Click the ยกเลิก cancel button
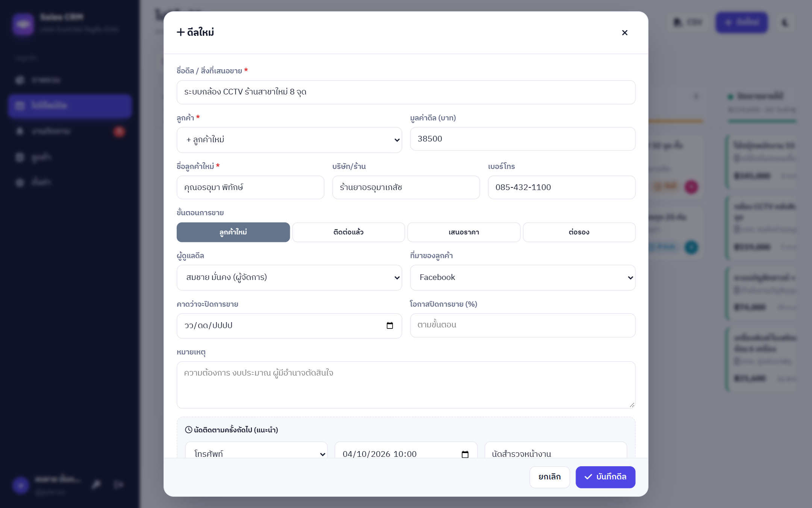 (550, 477)
